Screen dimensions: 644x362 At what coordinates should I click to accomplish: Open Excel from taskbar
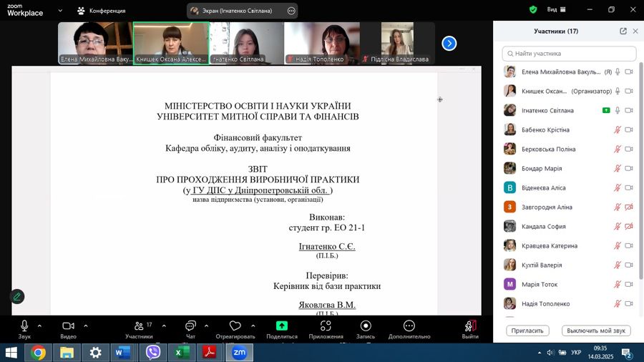182,353
